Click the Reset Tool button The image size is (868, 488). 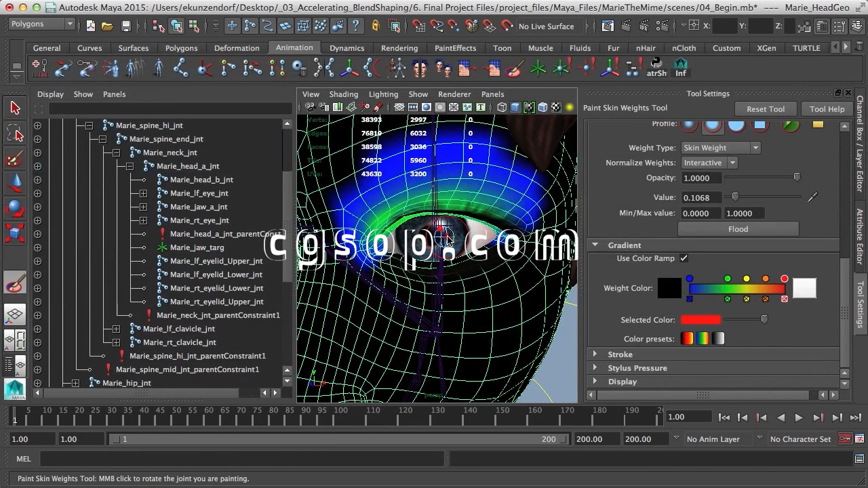tap(765, 109)
